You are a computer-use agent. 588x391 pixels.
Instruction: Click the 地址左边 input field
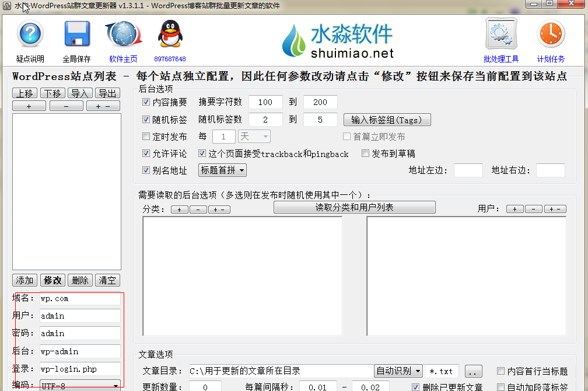[468, 170]
